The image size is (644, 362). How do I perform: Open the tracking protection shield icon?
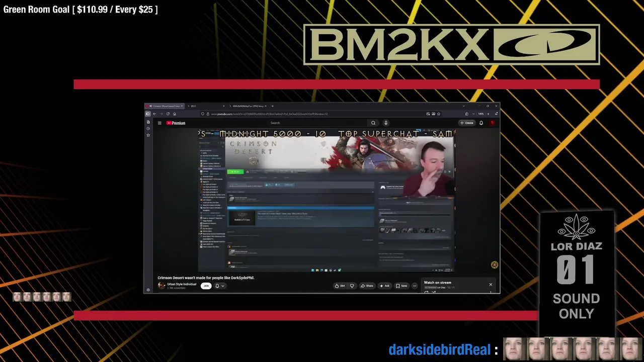(203, 114)
